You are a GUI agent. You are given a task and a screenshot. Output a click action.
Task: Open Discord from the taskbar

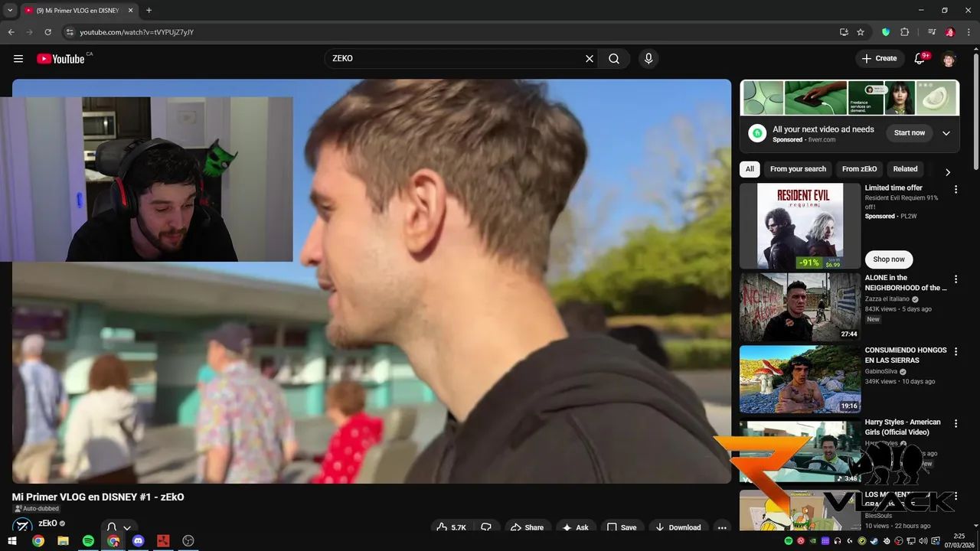[138, 541]
